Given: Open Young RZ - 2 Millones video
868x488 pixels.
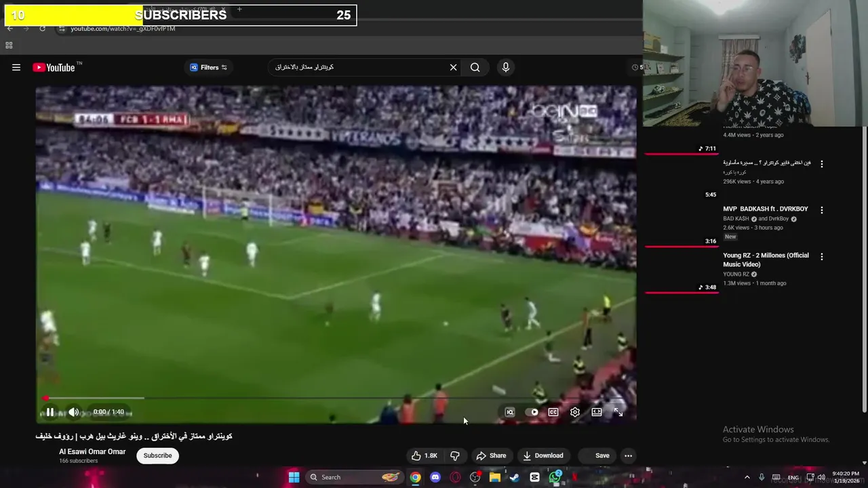Looking at the screenshot, I should tap(766, 260).
